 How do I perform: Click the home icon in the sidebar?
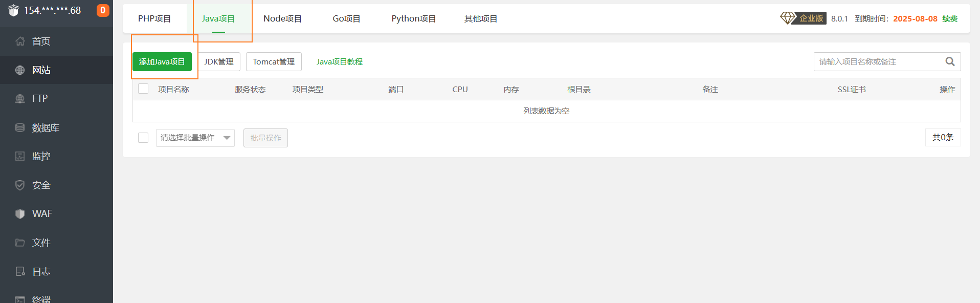coord(20,41)
